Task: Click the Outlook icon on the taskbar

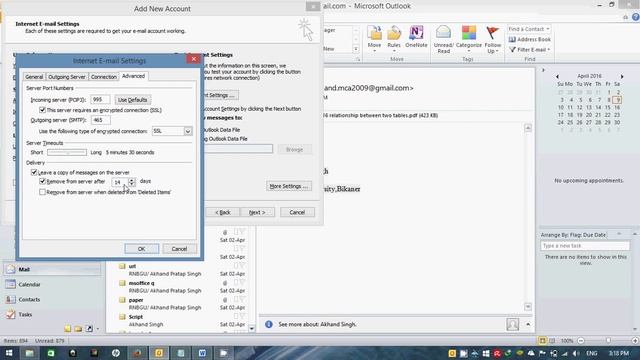Action: (159, 353)
